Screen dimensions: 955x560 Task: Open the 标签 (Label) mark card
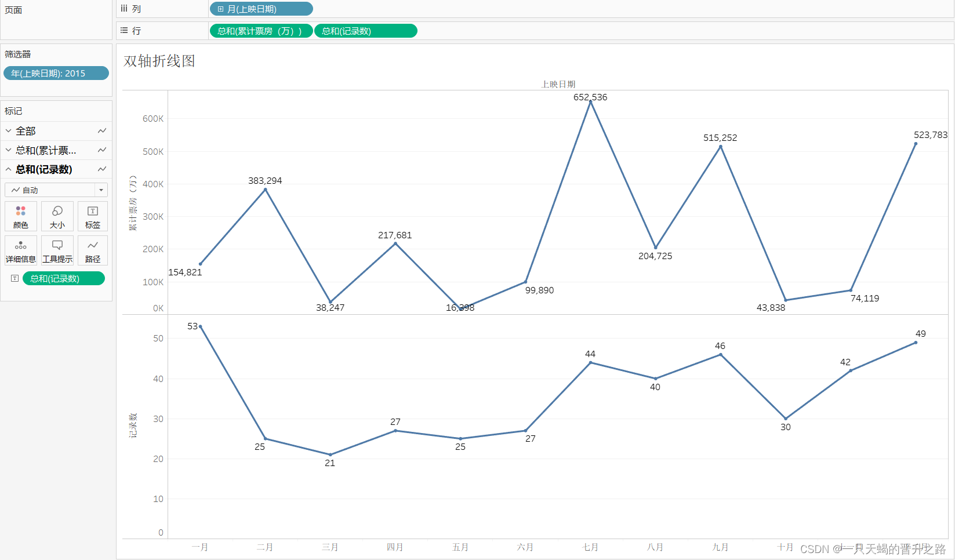[93, 216]
